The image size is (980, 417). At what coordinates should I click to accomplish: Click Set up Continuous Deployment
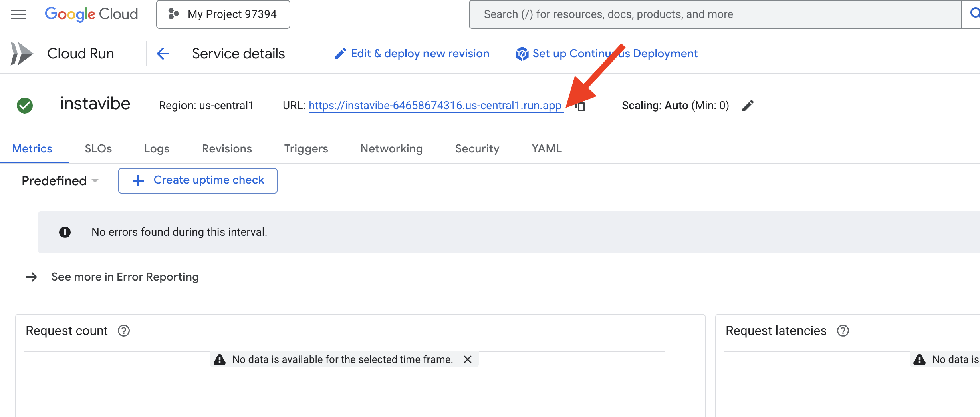(607, 54)
